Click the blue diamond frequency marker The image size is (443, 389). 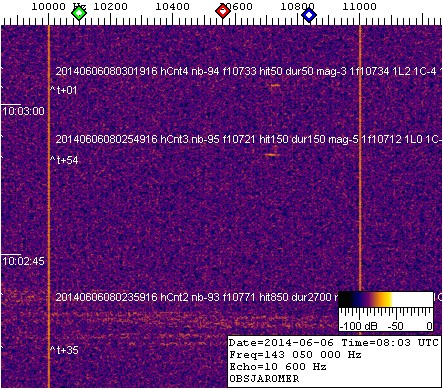(x=309, y=15)
